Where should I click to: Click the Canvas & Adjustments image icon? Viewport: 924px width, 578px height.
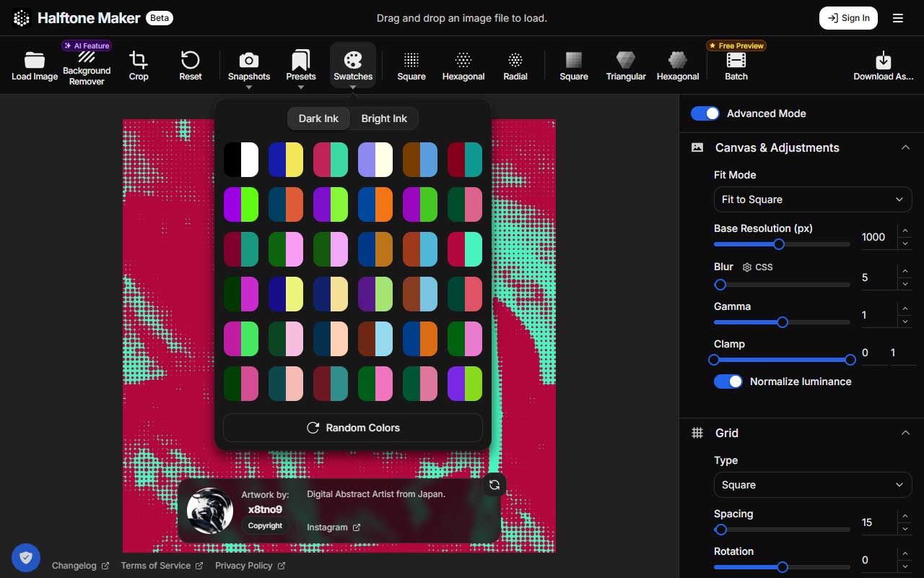click(x=697, y=147)
